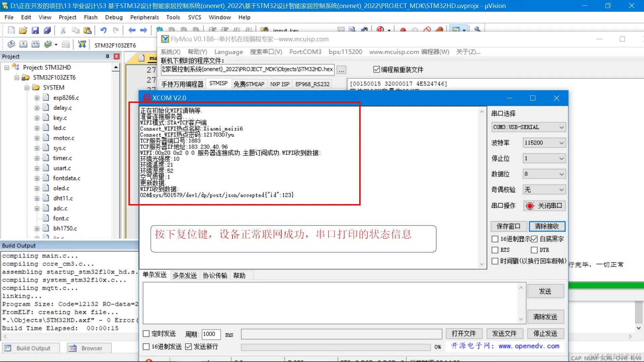Open the 波特率 115200 dropdown

(x=544, y=143)
